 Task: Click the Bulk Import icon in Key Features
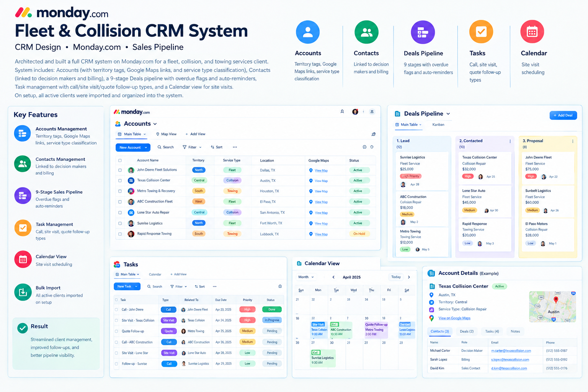pos(23,292)
